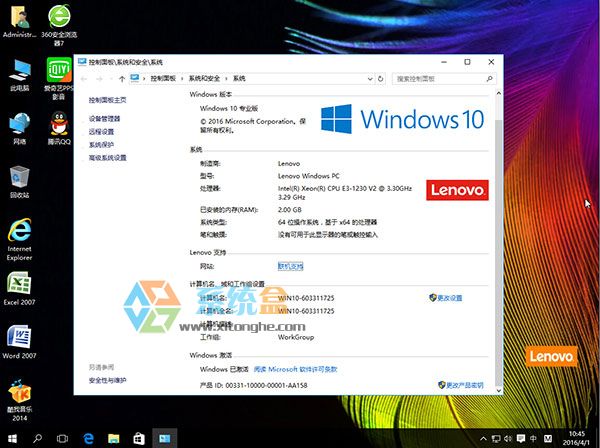Open Lenovo online support link
This screenshot has width=600, height=448.
click(x=290, y=266)
